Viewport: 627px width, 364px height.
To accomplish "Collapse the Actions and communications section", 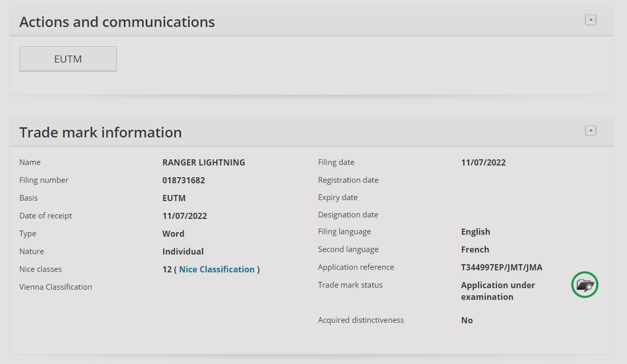I will point(590,20).
